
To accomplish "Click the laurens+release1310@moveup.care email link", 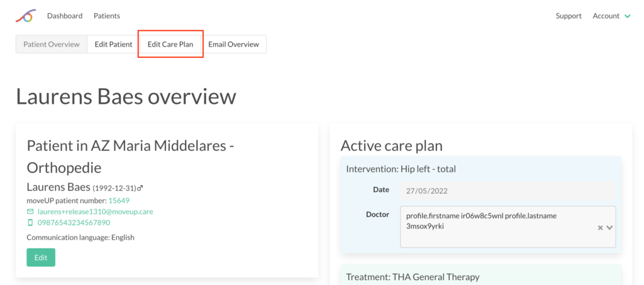I will coord(96,211).
